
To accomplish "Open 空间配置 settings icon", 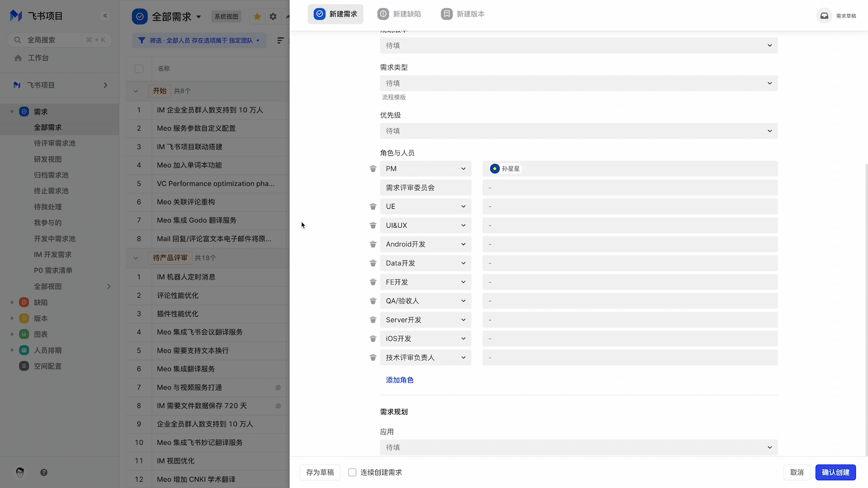I will pos(24,366).
